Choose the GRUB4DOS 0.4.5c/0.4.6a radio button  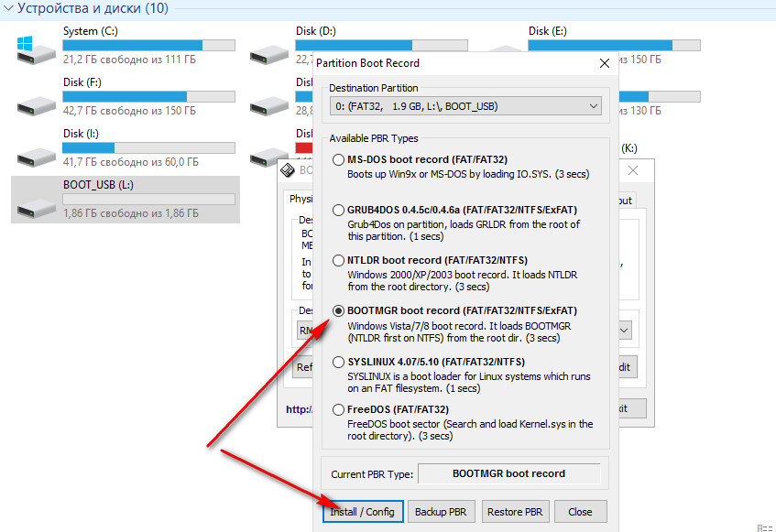tap(339, 210)
